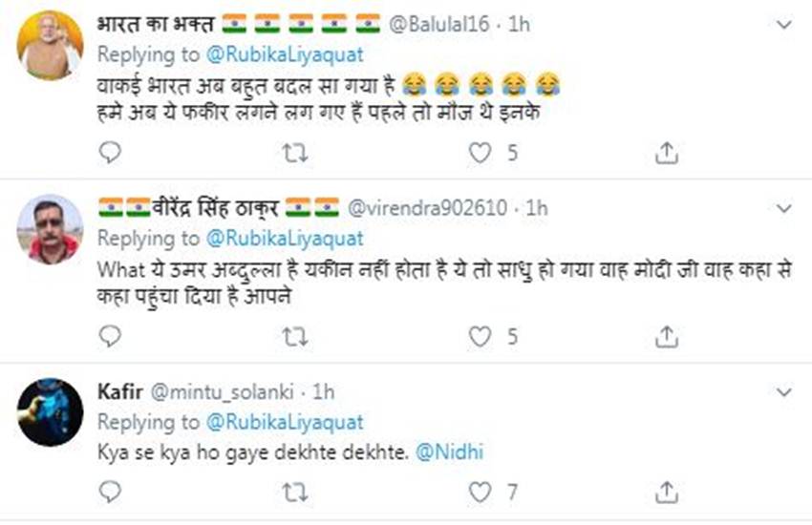The width and height of the screenshot is (812, 525).
Task: Share Balulal16's tweet
Action: pyautogui.click(x=667, y=153)
